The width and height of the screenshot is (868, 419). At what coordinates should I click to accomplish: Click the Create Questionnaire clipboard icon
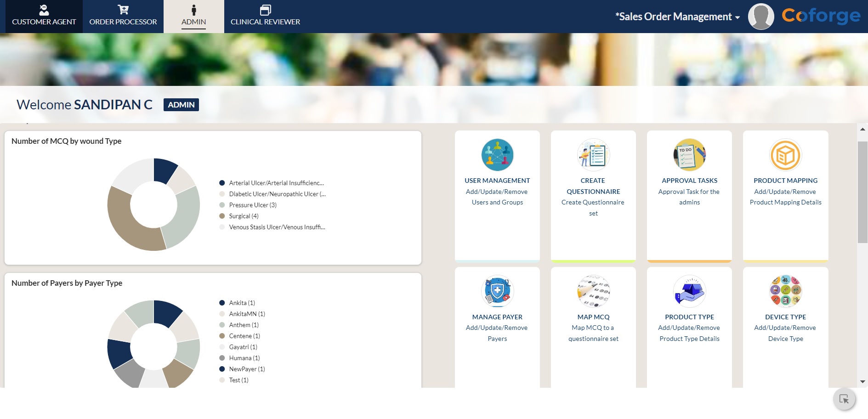click(593, 155)
